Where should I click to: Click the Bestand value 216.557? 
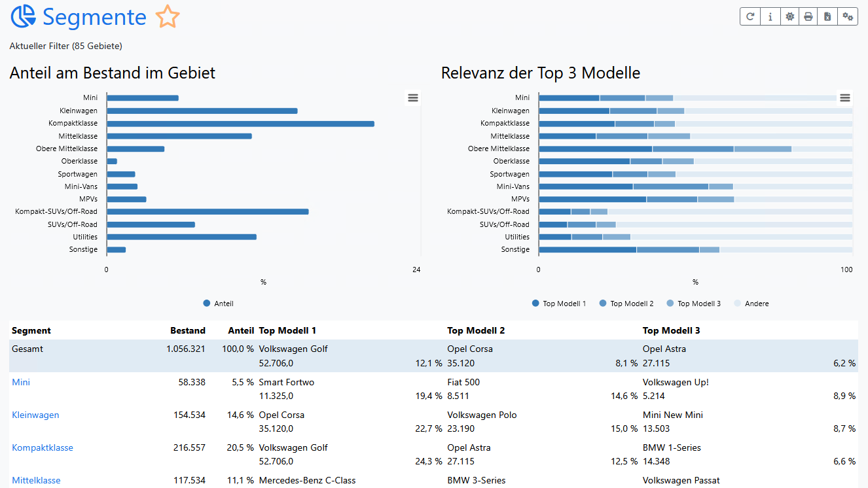point(189,447)
